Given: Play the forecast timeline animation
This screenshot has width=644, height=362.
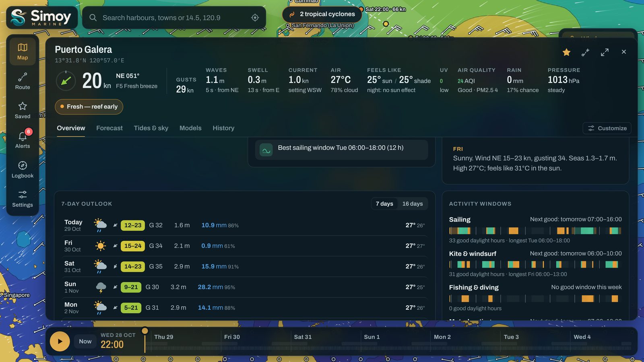Looking at the screenshot, I should (x=60, y=341).
